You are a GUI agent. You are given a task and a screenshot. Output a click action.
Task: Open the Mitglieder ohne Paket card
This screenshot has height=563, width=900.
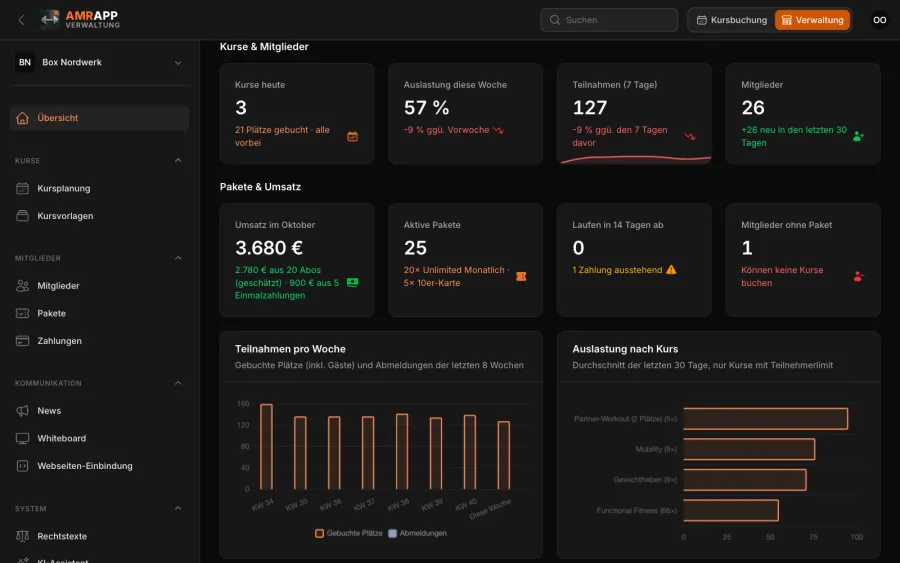tap(803, 259)
